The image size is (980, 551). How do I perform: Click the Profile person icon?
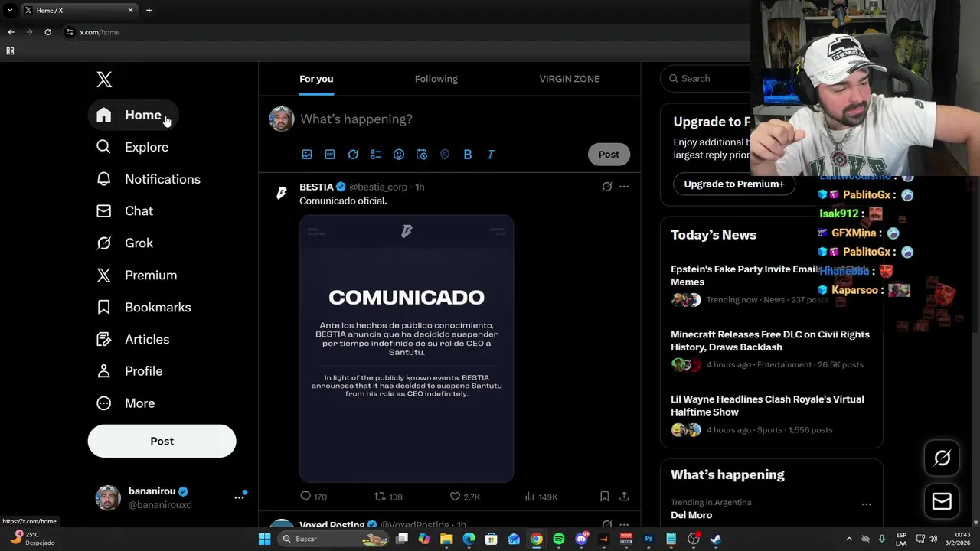103,371
